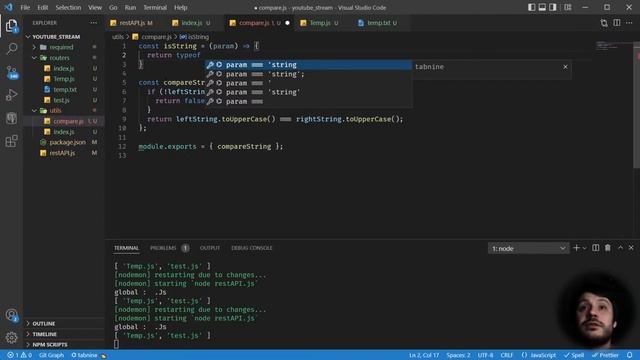Show the PROBLEMS panel tab

(x=163, y=248)
